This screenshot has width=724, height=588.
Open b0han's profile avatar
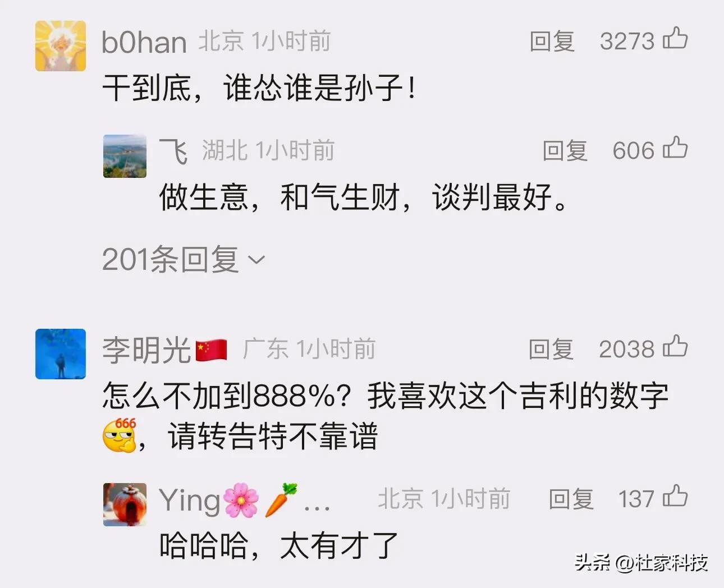(61, 46)
